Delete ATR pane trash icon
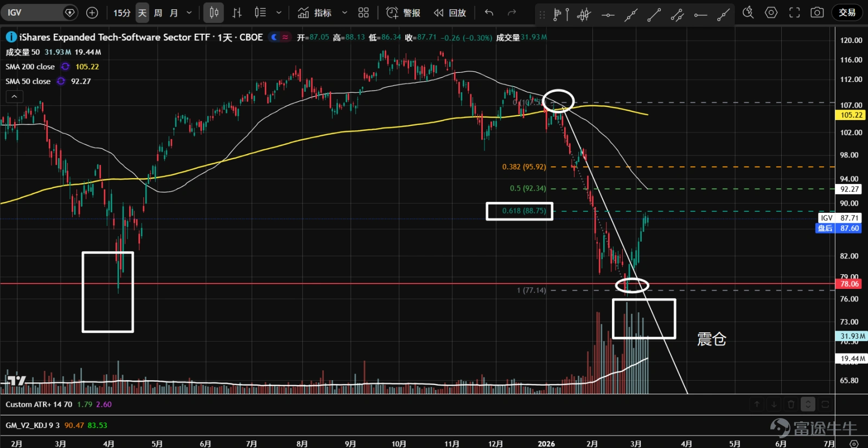Screen dimensions: 868x448 (791, 404)
